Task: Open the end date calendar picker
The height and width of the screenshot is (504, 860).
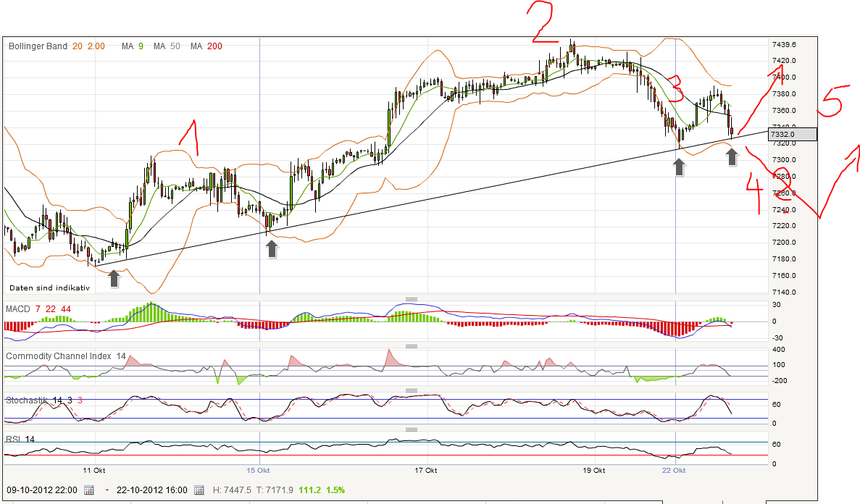Action: pos(198,490)
